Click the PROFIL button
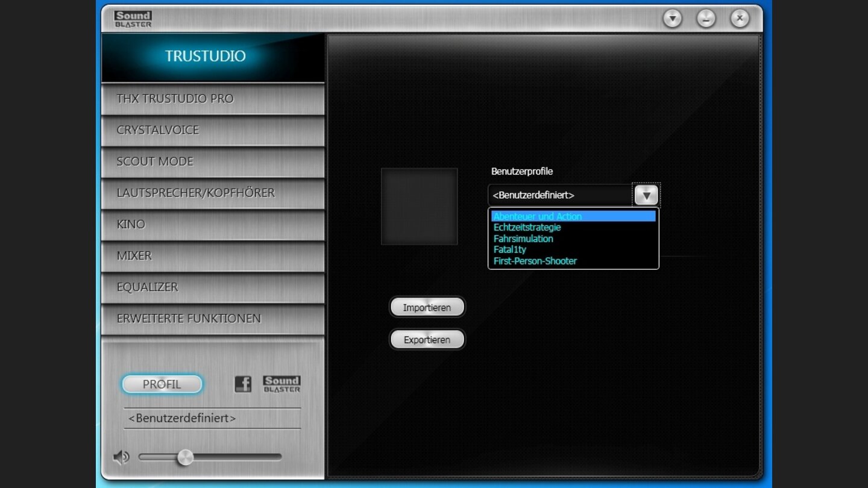Viewport: 868px width, 488px height. point(162,384)
